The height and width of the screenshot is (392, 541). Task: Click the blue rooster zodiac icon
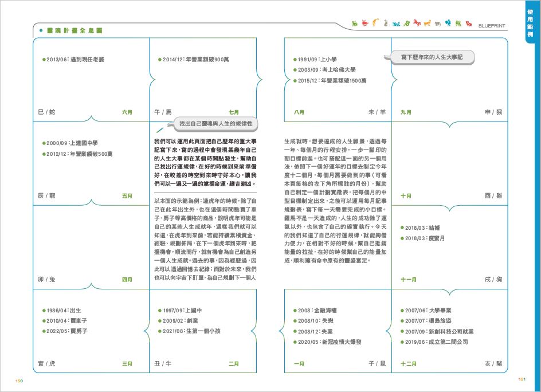tap(448, 23)
